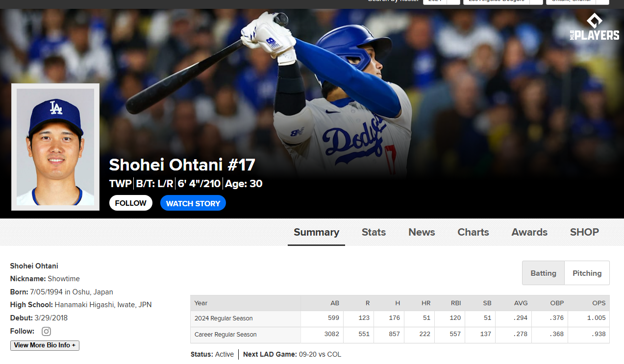Viewport: 624px width, 364px height.
Task: Click the career HR value 222
Action: point(424,334)
